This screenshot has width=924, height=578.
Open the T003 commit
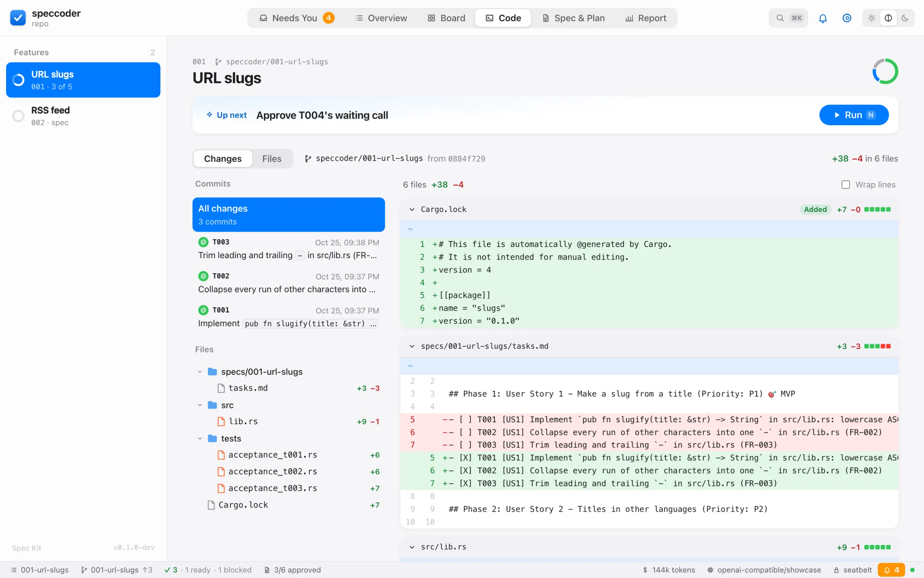click(x=288, y=249)
